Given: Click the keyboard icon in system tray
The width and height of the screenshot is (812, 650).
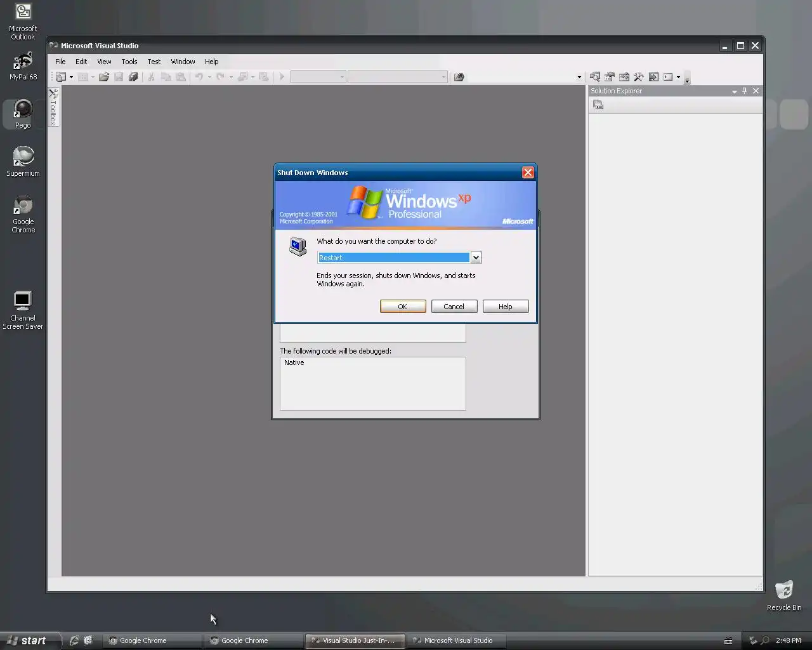Looking at the screenshot, I should [x=728, y=641].
